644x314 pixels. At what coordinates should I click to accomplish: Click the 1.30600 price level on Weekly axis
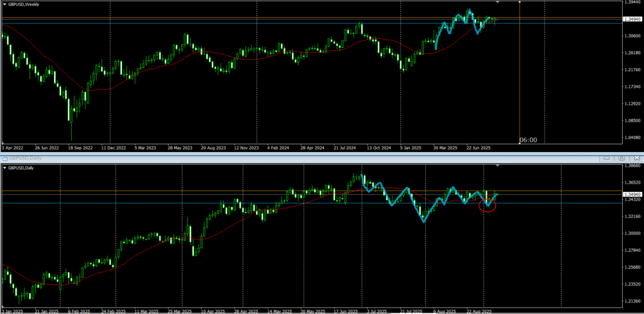[633, 36]
